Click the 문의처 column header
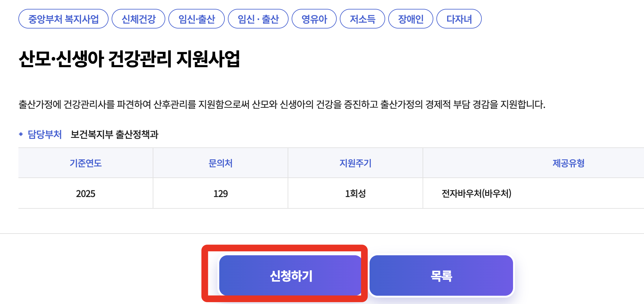Image resolution: width=644 pixels, height=304 pixels. (x=220, y=163)
